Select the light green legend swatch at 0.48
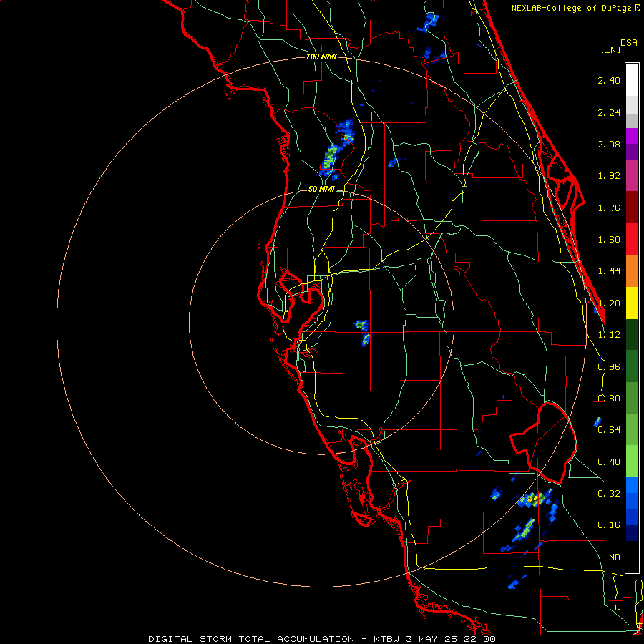The width and height of the screenshot is (644, 644). (x=632, y=462)
